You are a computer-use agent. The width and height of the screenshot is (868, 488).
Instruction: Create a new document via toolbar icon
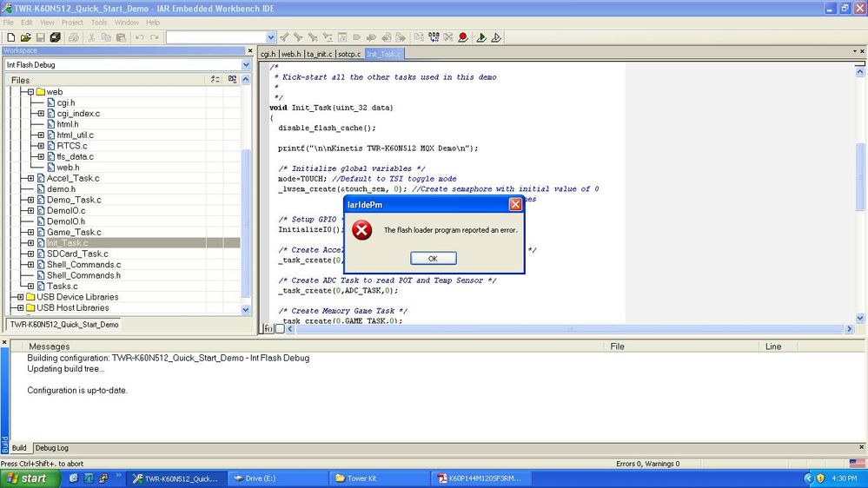click(11, 37)
